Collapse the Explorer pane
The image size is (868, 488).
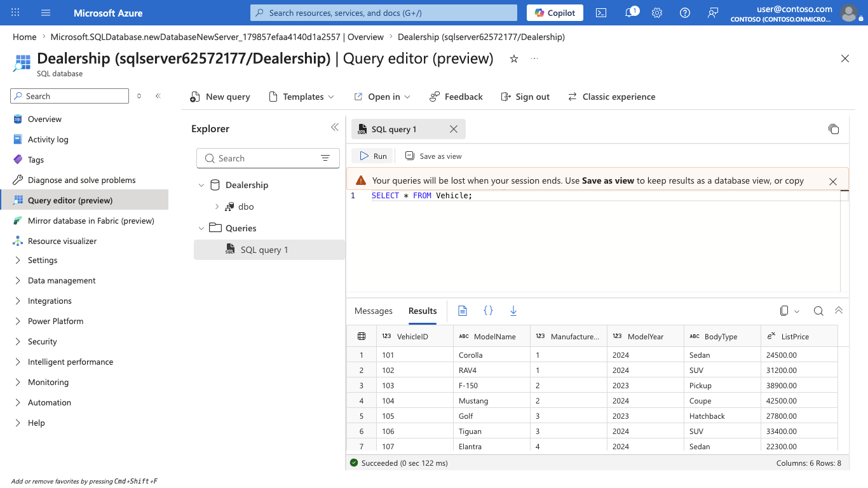pos(335,128)
